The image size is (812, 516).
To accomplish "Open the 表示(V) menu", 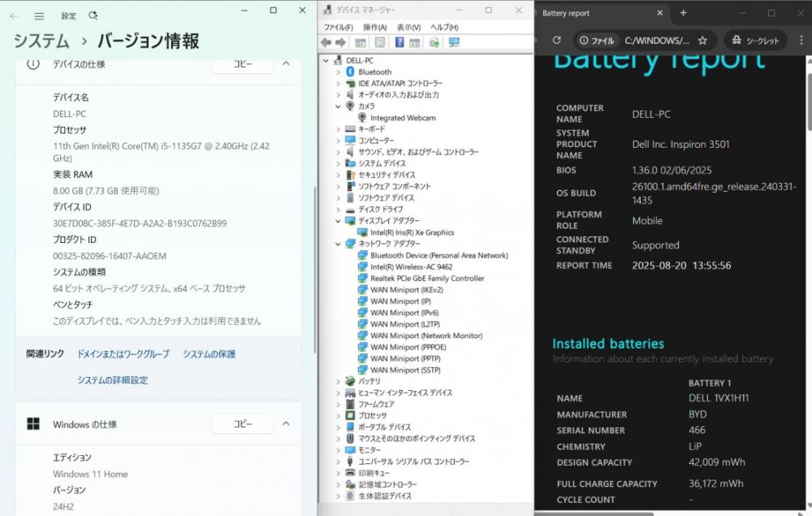I will [408, 27].
